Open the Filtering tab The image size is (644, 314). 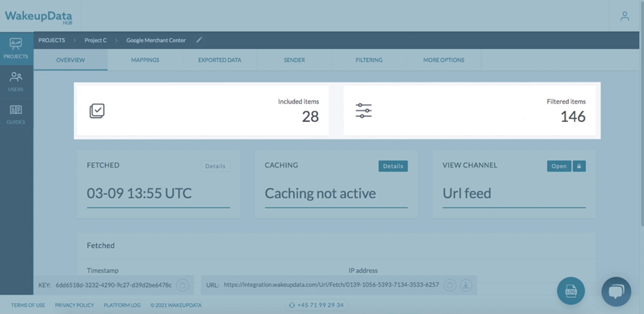pyautogui.click(x=369, y=60)
